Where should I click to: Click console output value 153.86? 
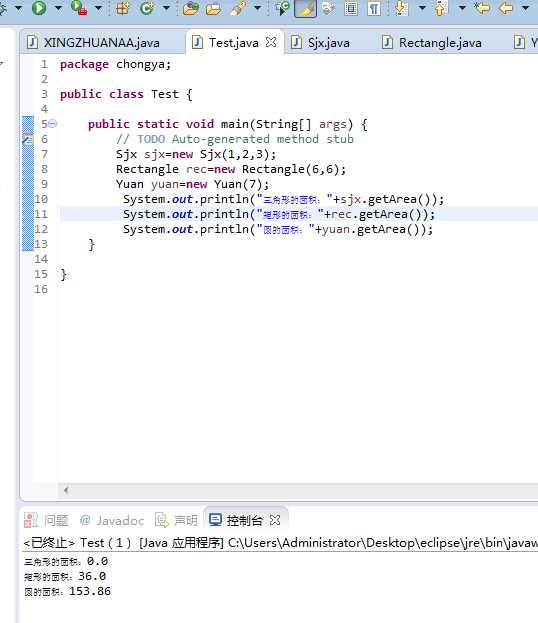(90, 591)
